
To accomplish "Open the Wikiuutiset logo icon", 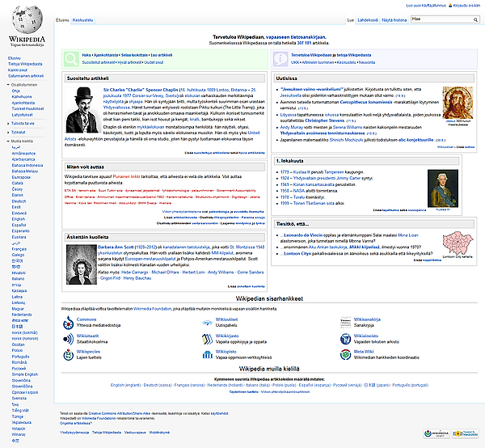I will coord(207,323).
